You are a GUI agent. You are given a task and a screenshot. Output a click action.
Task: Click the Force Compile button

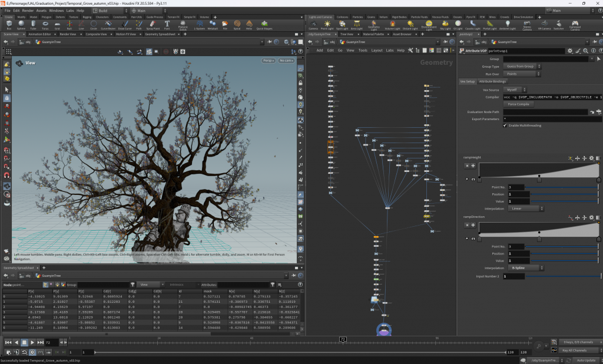pos(518,104)
